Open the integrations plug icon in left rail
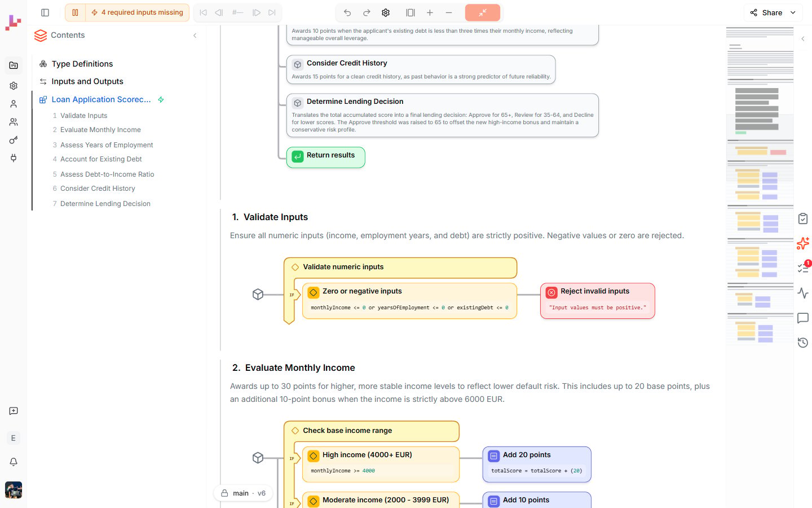812x508 pixels. 14,158
